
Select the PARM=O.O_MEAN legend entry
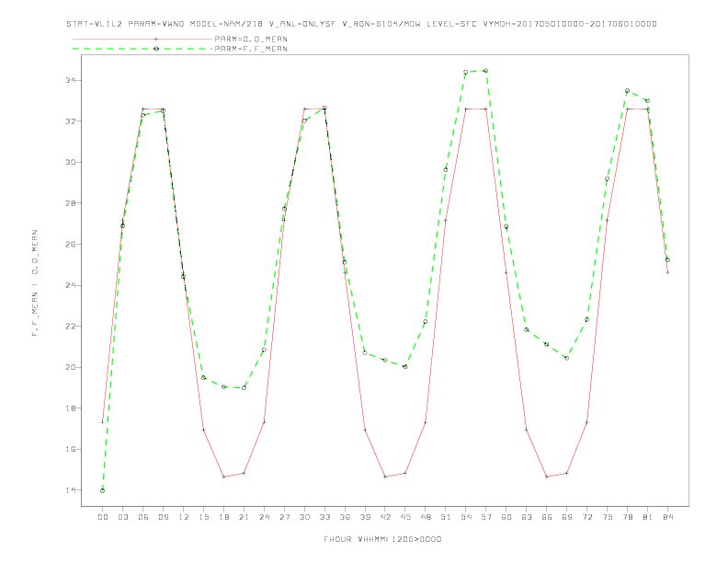pyautogui.click(x=251, y=39)
